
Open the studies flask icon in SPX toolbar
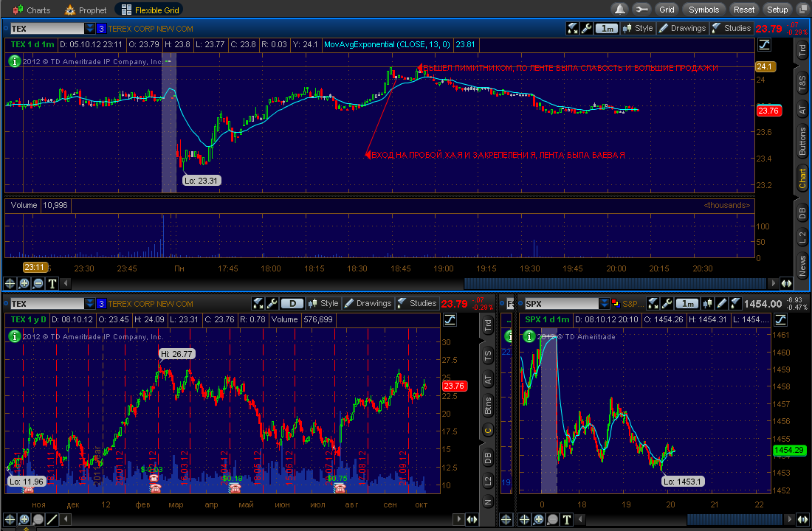734,303
